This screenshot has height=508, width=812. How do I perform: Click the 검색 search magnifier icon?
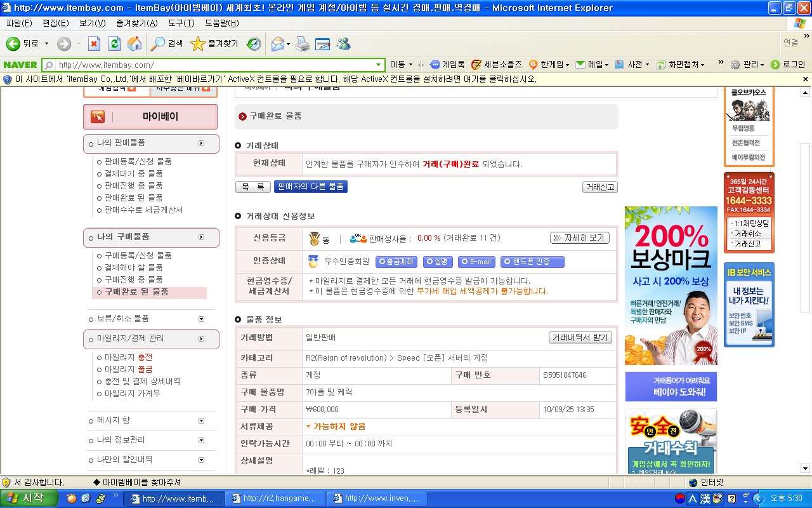point(157,44)
